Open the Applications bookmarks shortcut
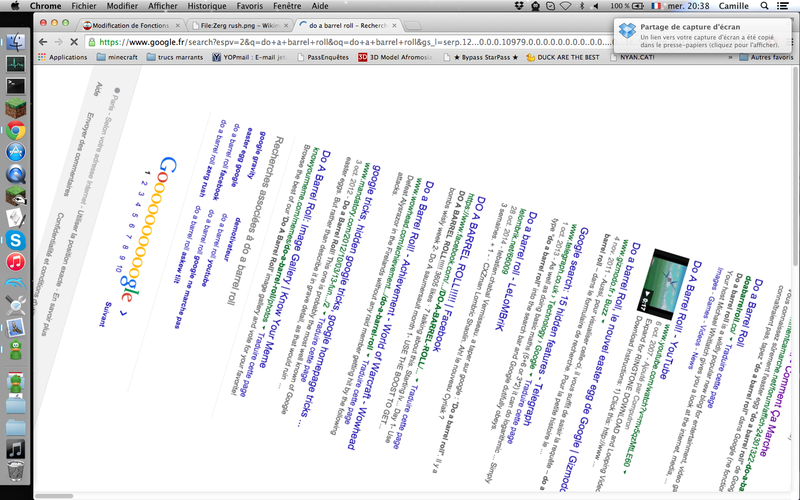Screen dimensions: 800x500 pos(62,57)
